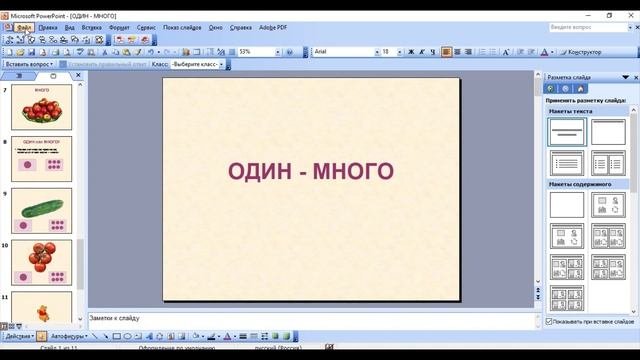
Task: Open the font color dropdown arrow
Action: coord(552,52)
